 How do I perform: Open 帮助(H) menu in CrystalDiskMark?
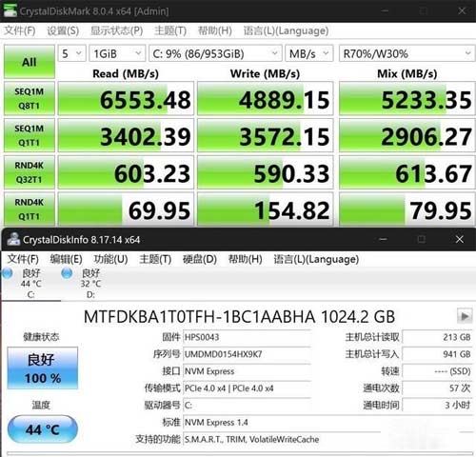pos(215,30)
